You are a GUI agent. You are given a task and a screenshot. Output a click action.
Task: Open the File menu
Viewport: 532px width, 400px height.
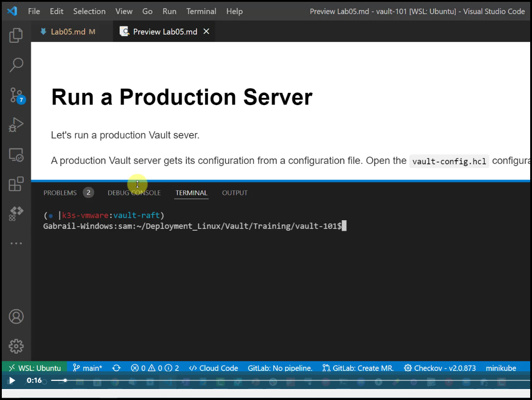point(34,11)
